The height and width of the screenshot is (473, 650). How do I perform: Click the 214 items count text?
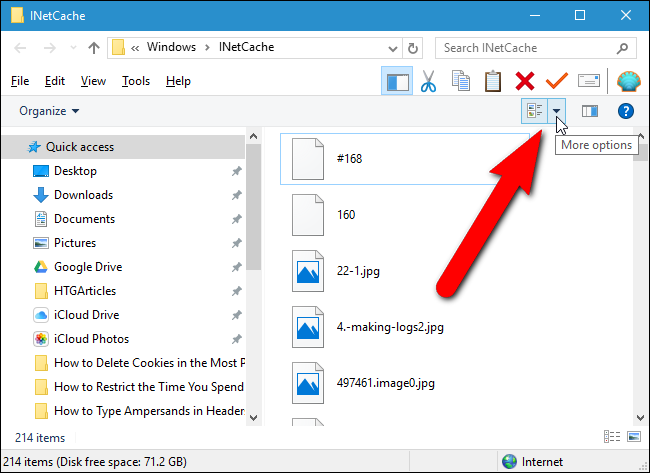(x=40, y=438)
